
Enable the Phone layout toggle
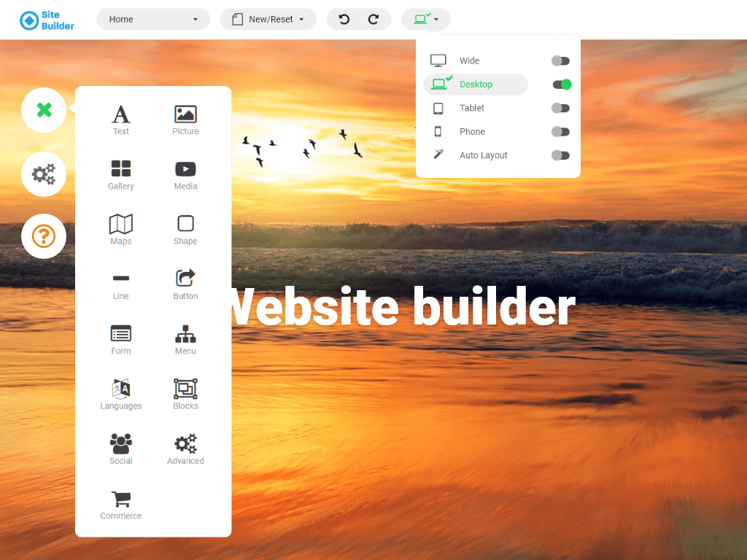(x=561, y=131)
